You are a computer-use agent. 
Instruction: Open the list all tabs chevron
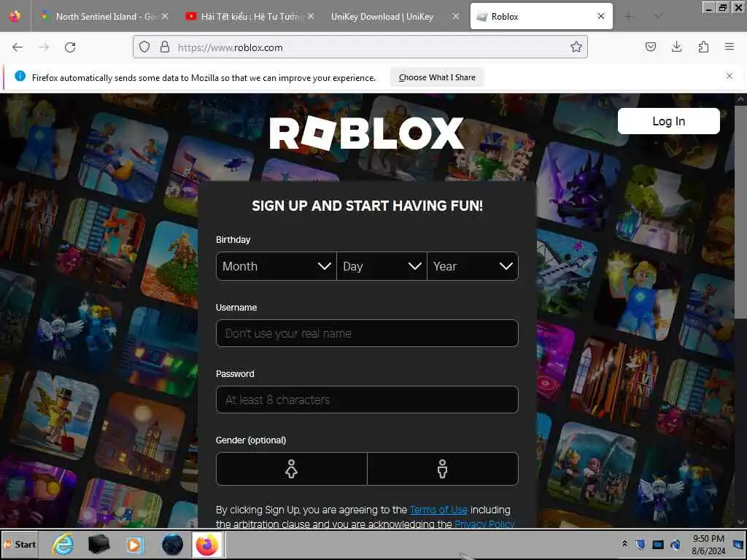(x=658, y=16)
